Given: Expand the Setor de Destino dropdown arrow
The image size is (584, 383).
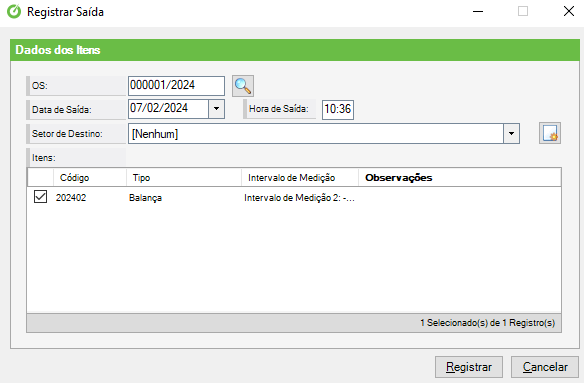Looking at the screenshot, I should (511, 133).
